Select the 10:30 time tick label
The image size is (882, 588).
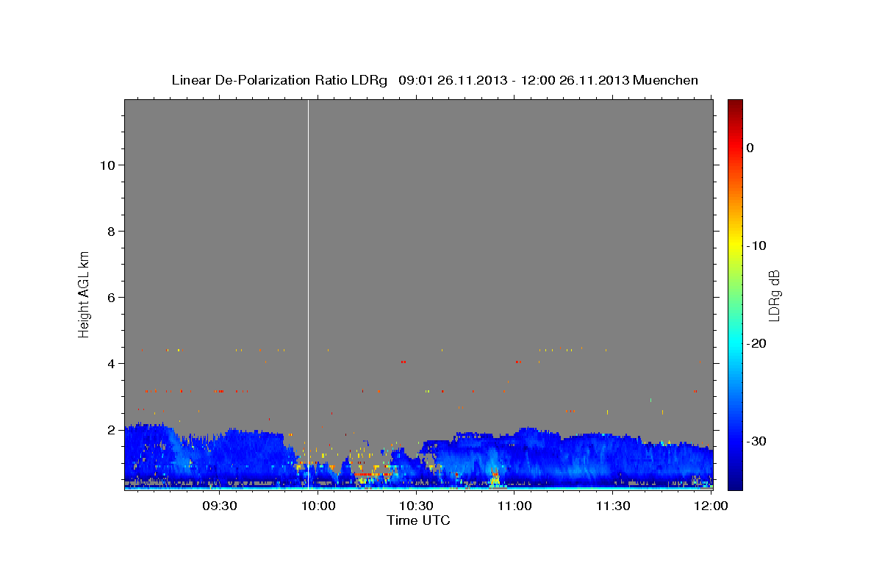pos(416,506)
